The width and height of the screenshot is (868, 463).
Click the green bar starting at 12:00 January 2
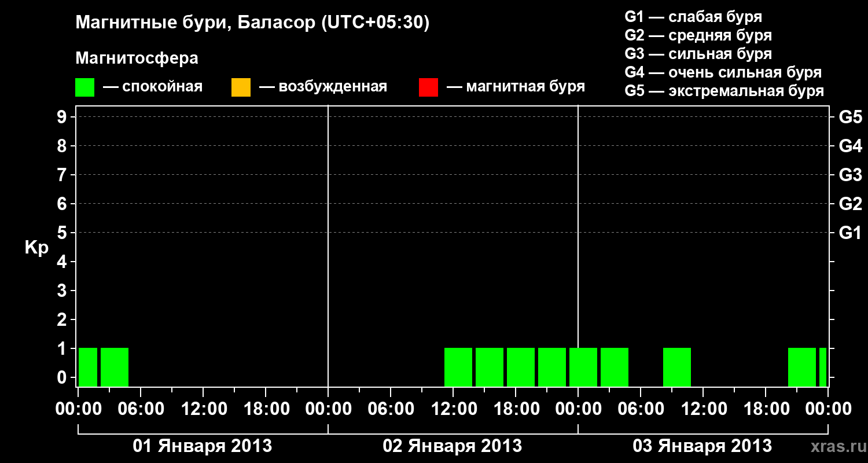click(x=458, y=367)
